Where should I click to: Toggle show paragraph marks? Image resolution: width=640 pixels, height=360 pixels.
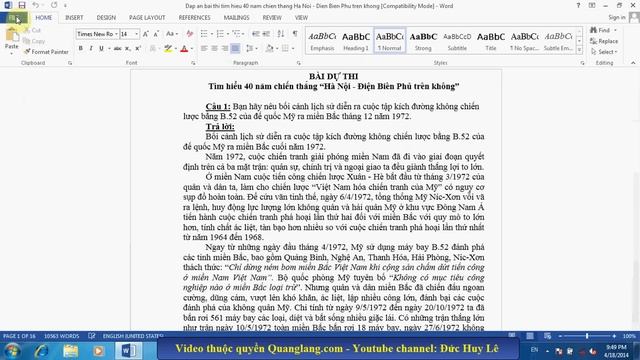(295, 34)
